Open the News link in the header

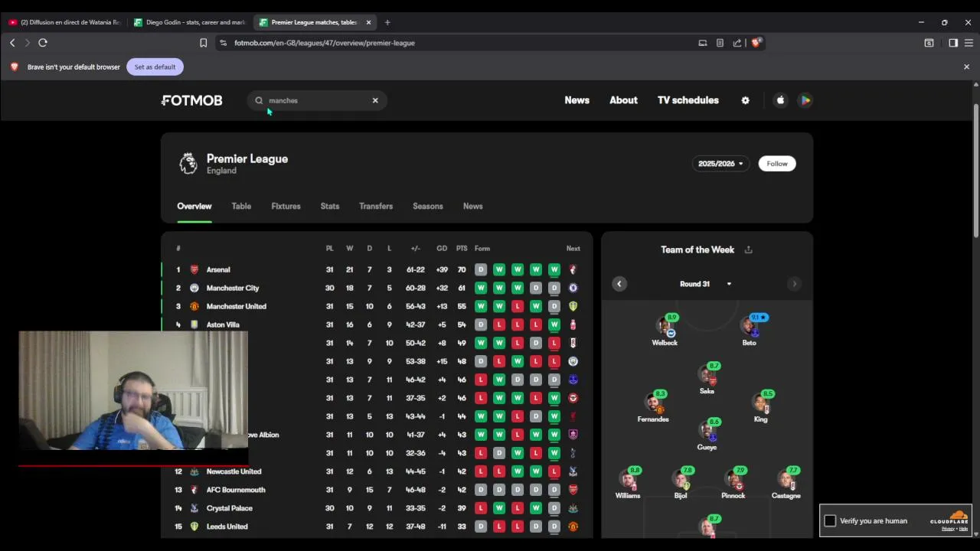coord(577,100)
